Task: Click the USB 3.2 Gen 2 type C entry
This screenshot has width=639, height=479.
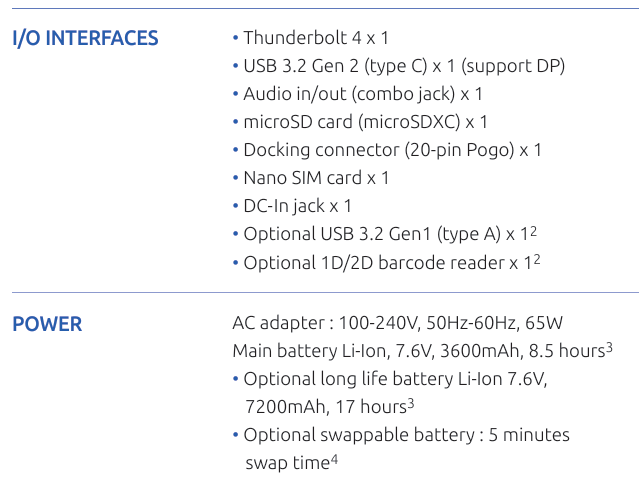Action: tap(403, 66)
